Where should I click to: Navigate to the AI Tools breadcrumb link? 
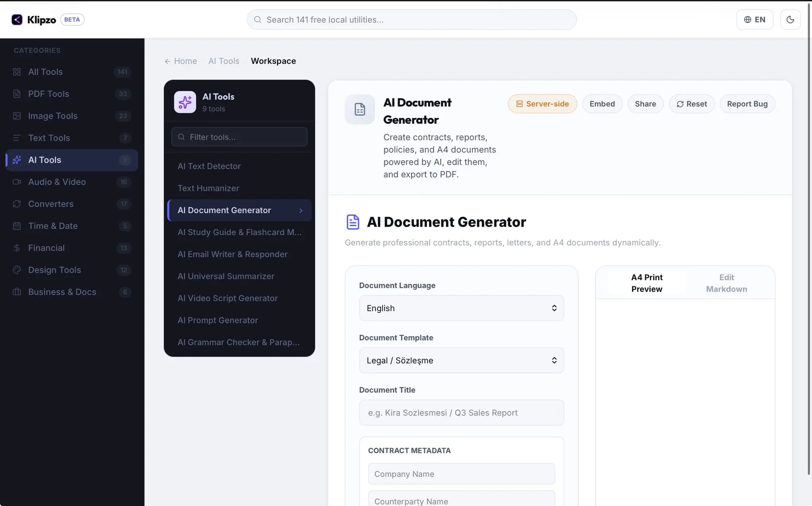[224, 61]
